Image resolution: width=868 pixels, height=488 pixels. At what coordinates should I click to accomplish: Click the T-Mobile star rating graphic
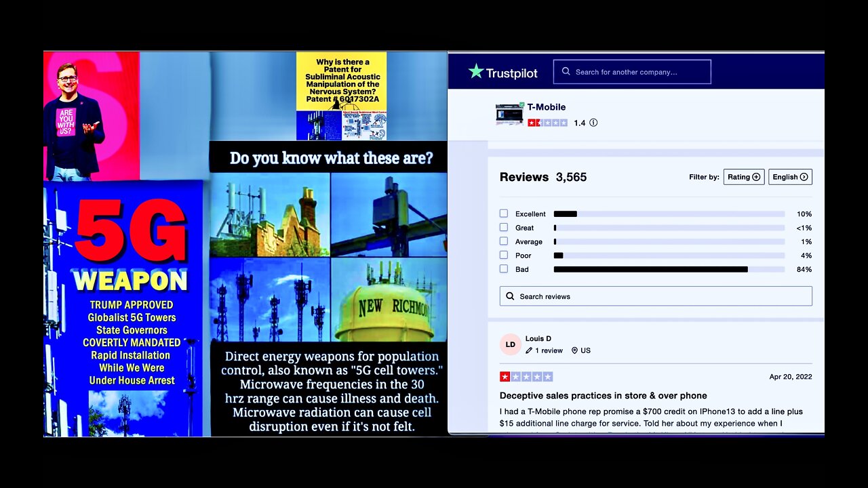(547, 123)
